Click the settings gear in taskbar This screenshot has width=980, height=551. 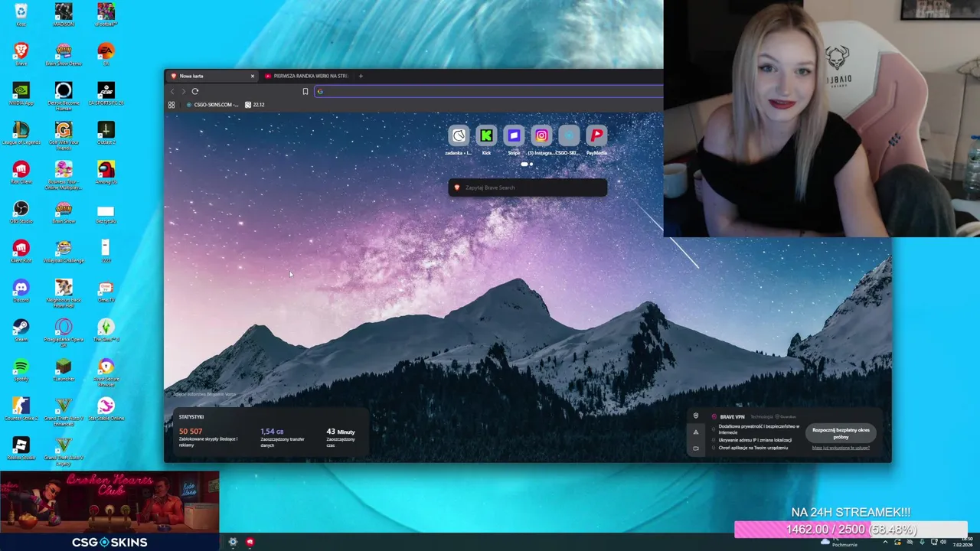pyautogui.click(x=233, y=542)
